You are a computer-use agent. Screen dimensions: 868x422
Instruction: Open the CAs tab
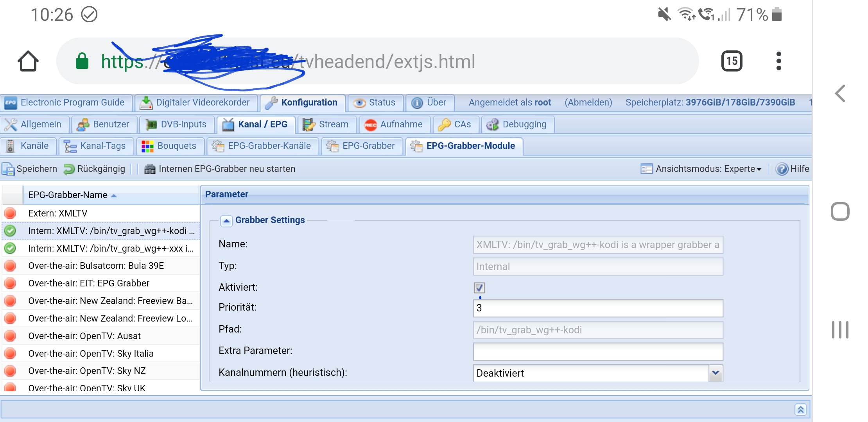point(455,125)
